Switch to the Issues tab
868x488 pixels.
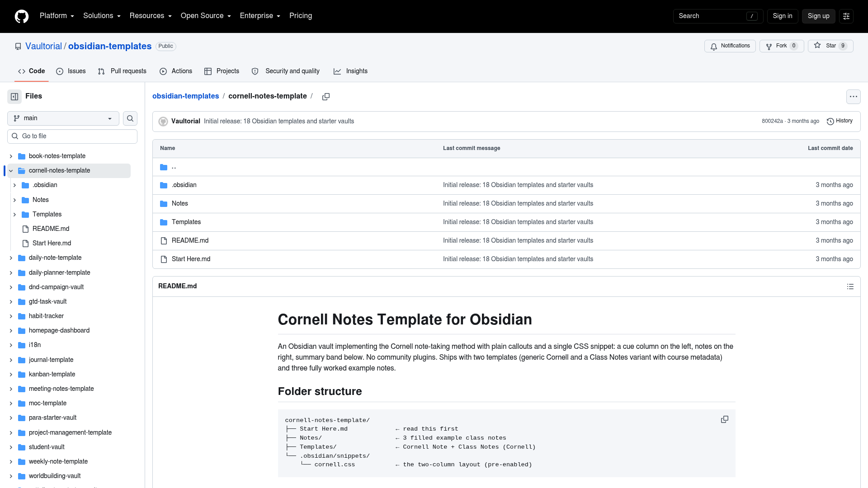[x=71, y=71]
